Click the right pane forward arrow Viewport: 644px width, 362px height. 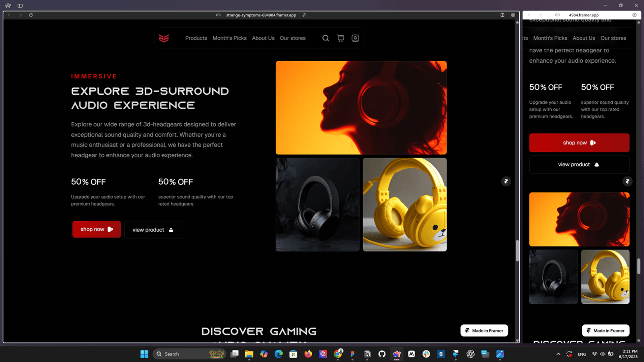(x=540, y=15)
